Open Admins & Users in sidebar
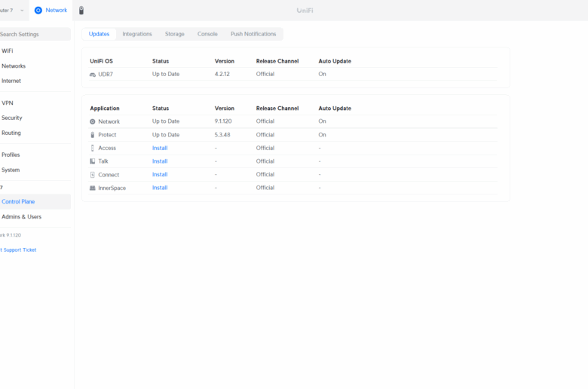Viewport: 588px width, 389px height. click(x=21, y=217)
